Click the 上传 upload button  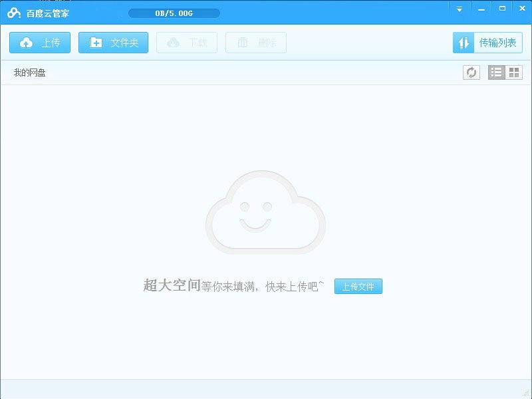click(40, 43)
